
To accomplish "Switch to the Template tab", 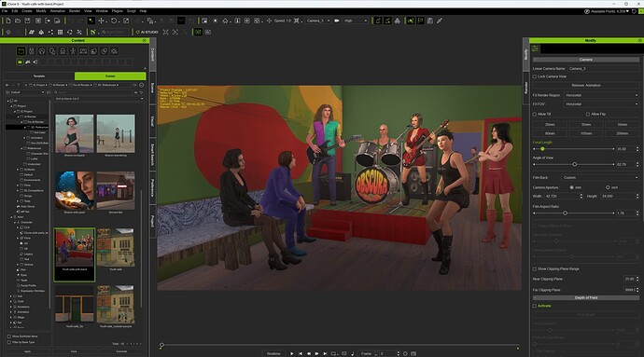I will click(39, 76).
